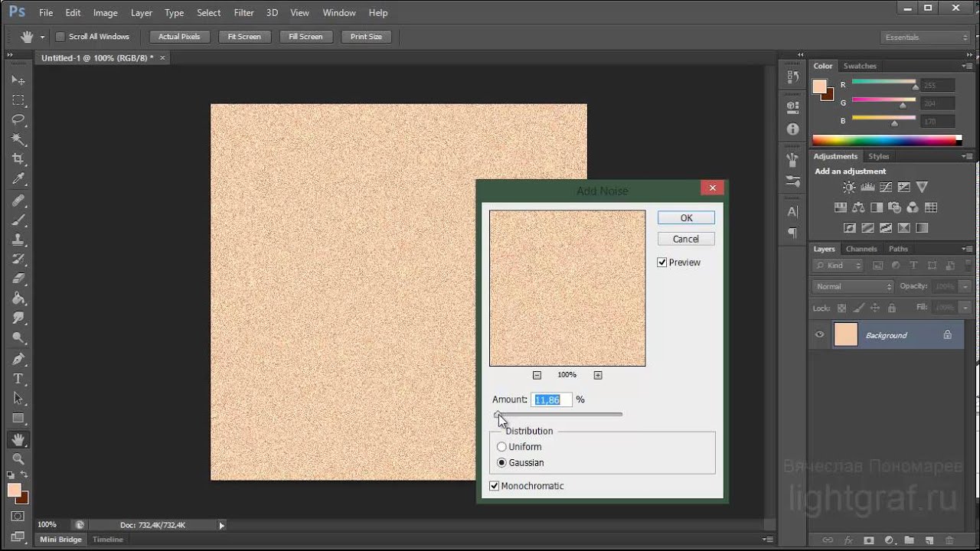Expand the layer Kind filter dropdown

coord(838,266)
